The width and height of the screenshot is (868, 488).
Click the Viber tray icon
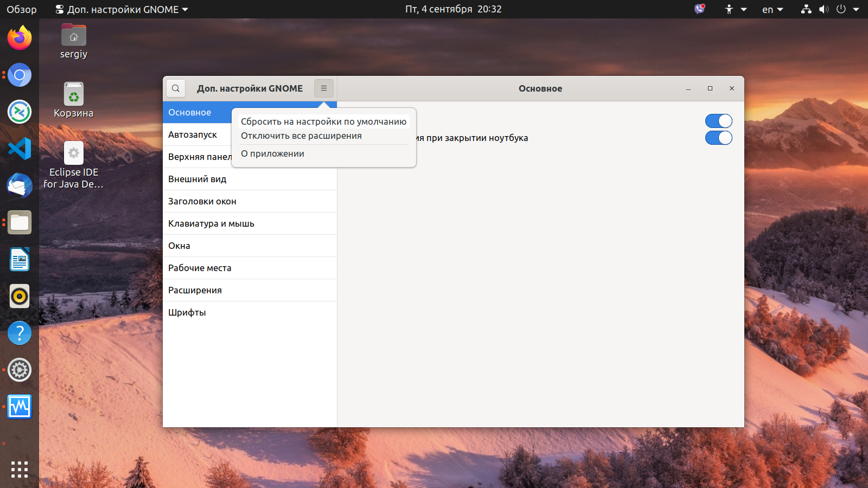700,9
